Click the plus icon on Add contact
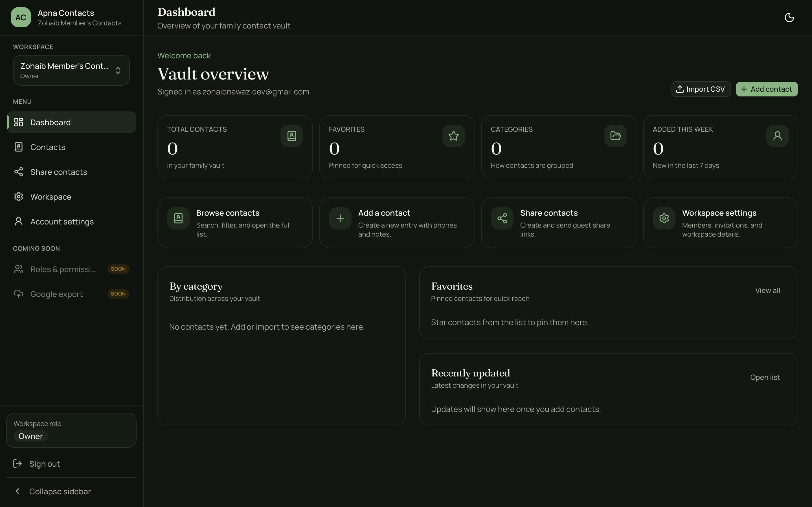 click(x=744, y=89)
